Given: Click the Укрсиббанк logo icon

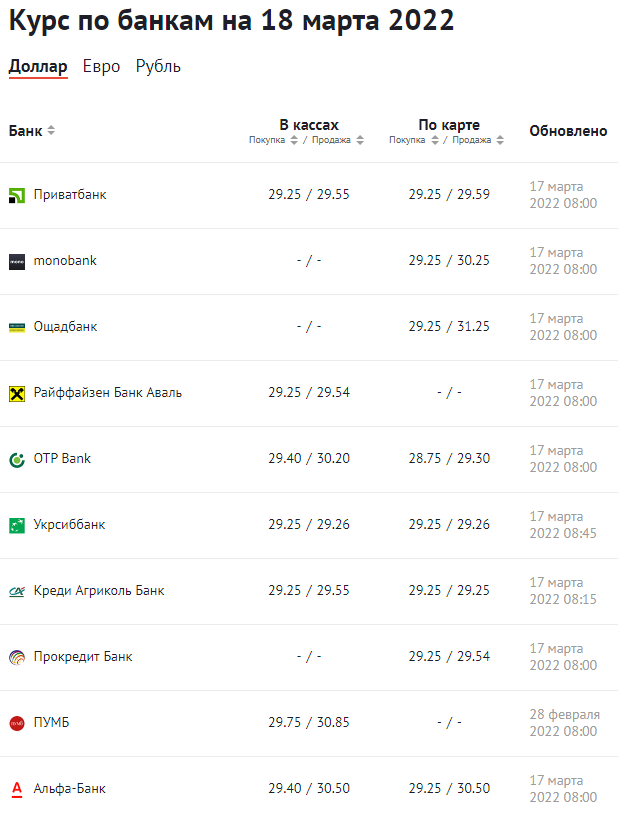Looking at the screenshot, I should [x=17, y=526].
